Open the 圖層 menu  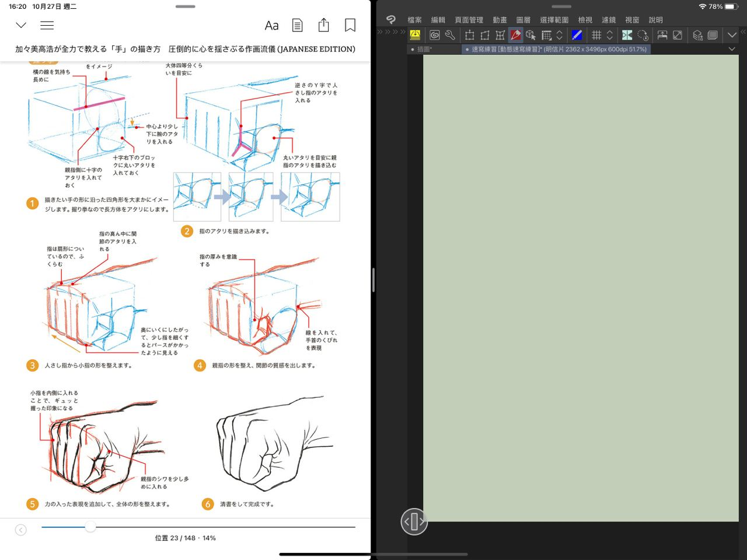[523, 20]
